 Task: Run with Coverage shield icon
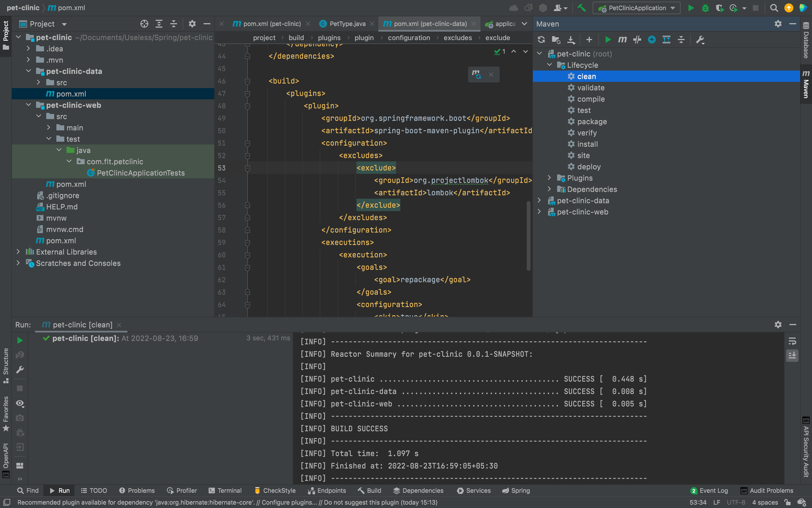coord(720,8)
